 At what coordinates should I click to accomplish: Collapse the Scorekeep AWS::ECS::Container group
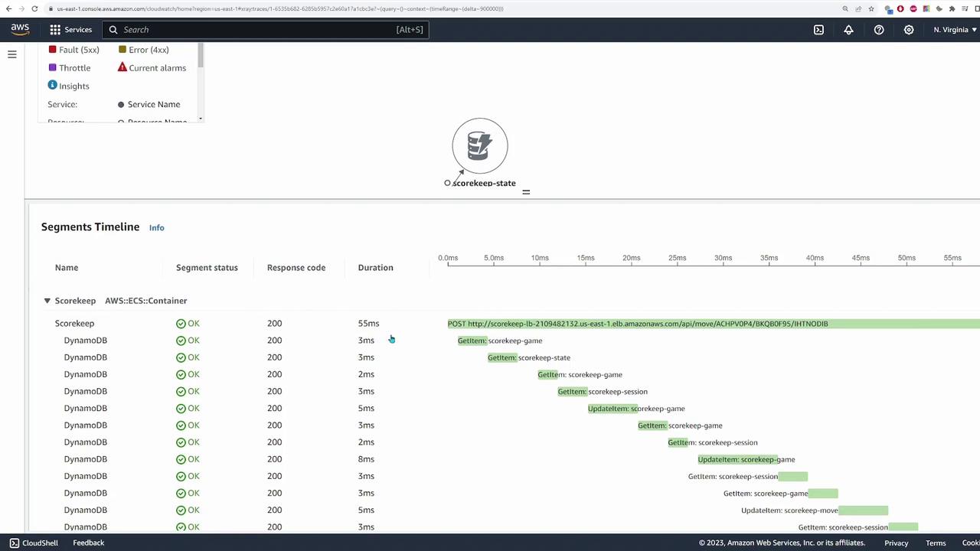coord(47,301)
